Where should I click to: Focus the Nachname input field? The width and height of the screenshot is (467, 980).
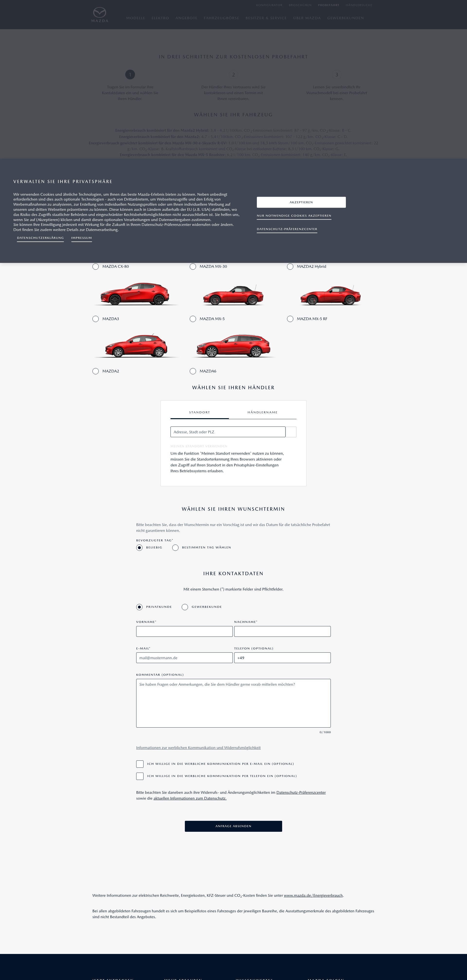(283, 631)
